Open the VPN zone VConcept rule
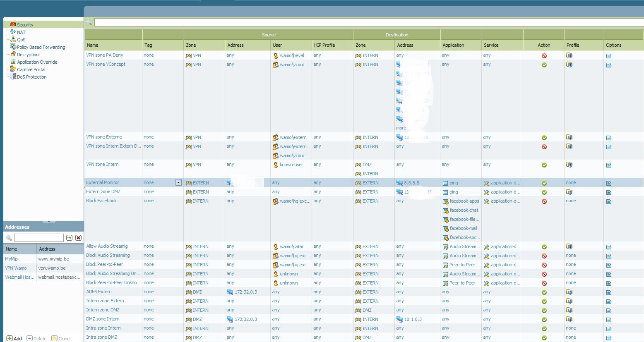The width and height of the screenshot is (644, 342). coord(106,64)
